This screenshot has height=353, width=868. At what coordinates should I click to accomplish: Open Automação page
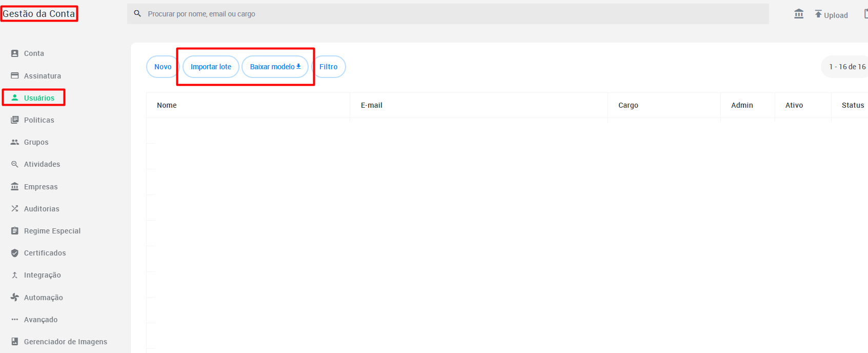pos(44,298)
